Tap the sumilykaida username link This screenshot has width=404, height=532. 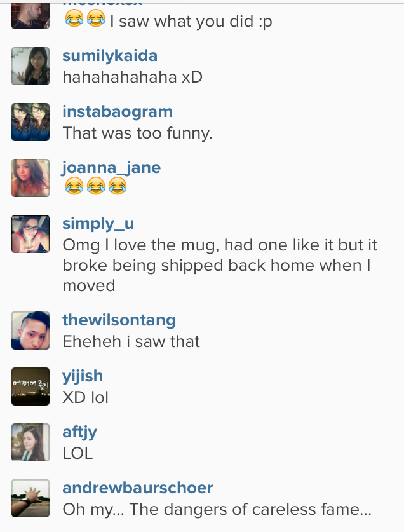pyautogui.click(x=110, y=56)
